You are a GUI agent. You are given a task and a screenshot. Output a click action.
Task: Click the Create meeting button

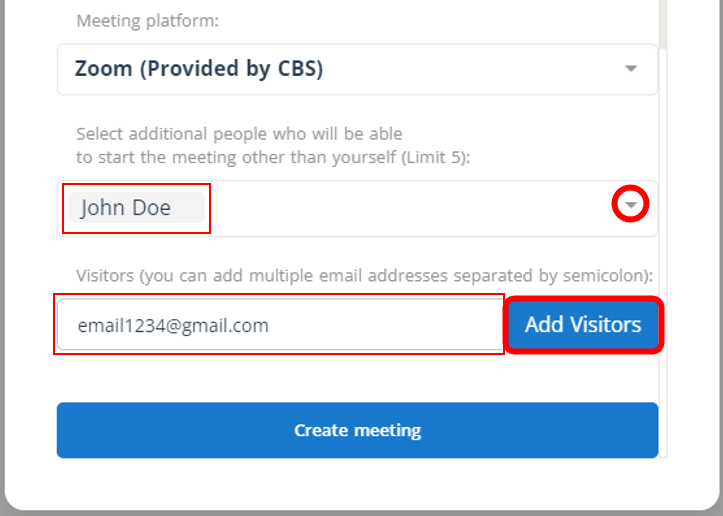(x=357, y=430)
